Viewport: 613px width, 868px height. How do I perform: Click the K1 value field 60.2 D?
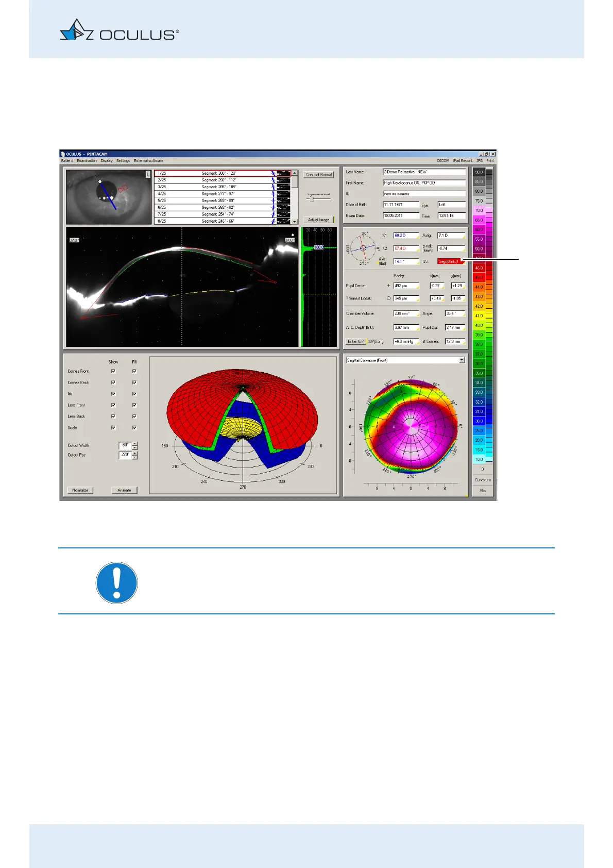(x=406, y=236)
